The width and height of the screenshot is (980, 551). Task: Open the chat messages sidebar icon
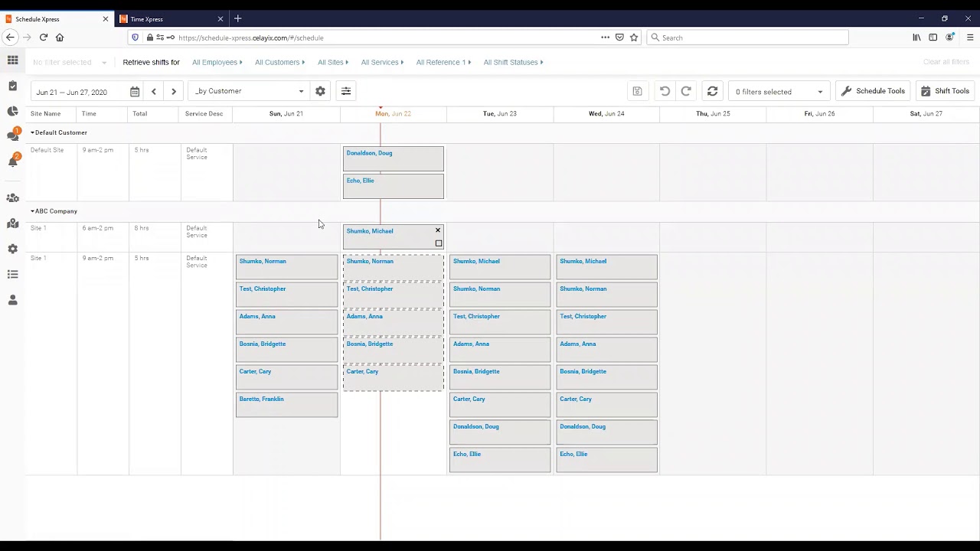12,135
